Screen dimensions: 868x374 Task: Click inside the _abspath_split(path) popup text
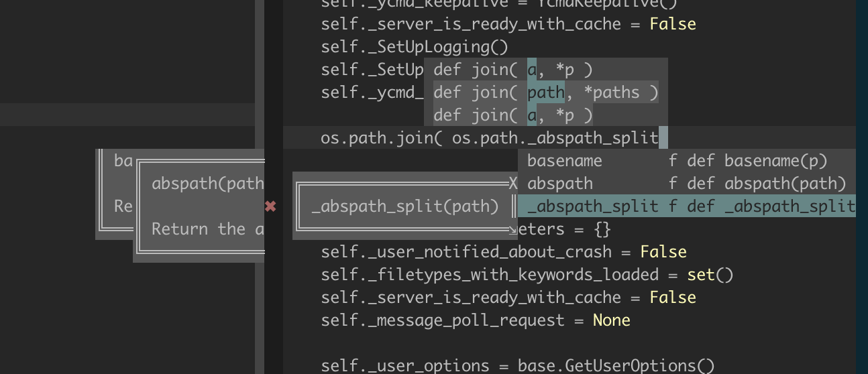(405, 206)
